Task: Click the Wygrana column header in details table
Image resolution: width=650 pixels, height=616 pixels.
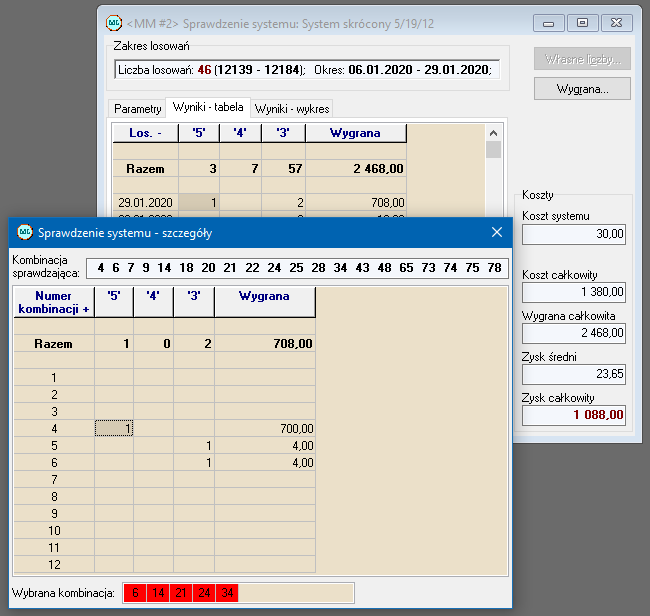Action: (x=265, y=296)
